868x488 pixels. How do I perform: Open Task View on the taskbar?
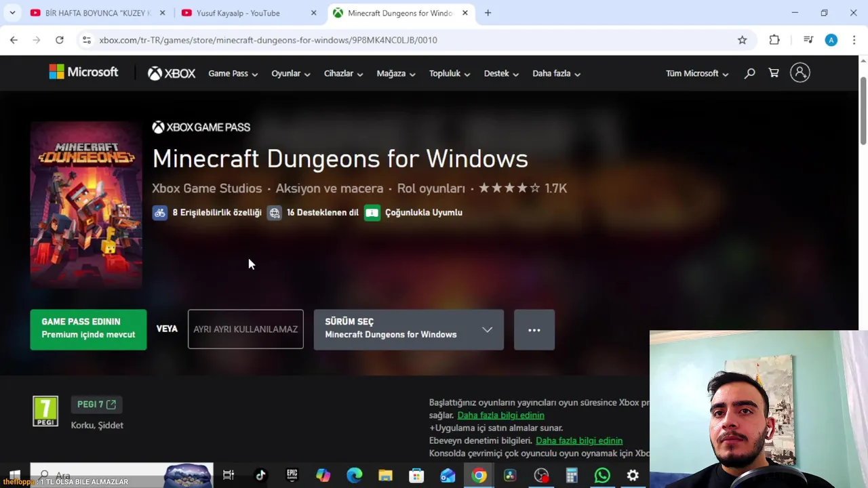(229, 475)
